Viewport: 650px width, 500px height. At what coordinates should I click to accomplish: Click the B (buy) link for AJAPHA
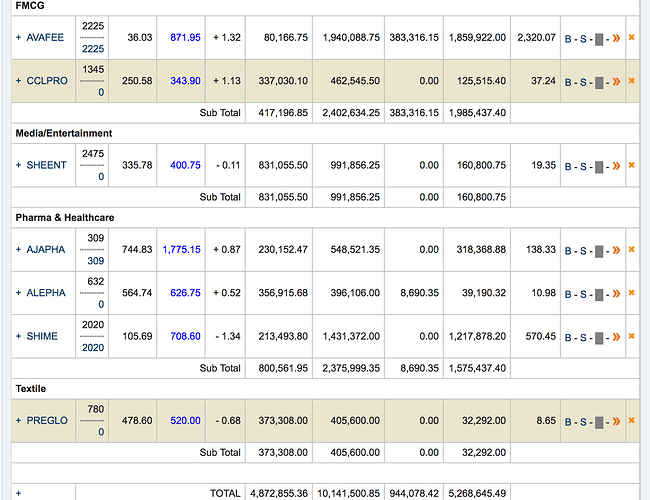tap(568, 251)
